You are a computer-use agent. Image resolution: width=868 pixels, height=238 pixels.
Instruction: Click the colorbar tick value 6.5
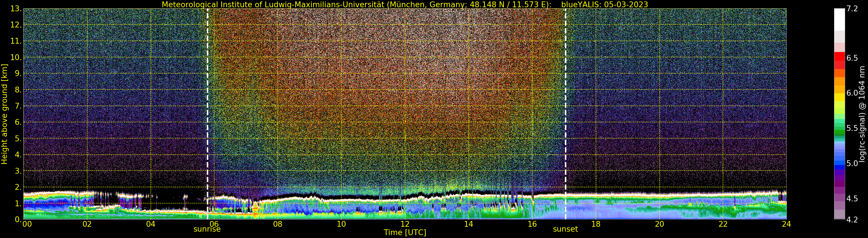[x=852, y=58]
